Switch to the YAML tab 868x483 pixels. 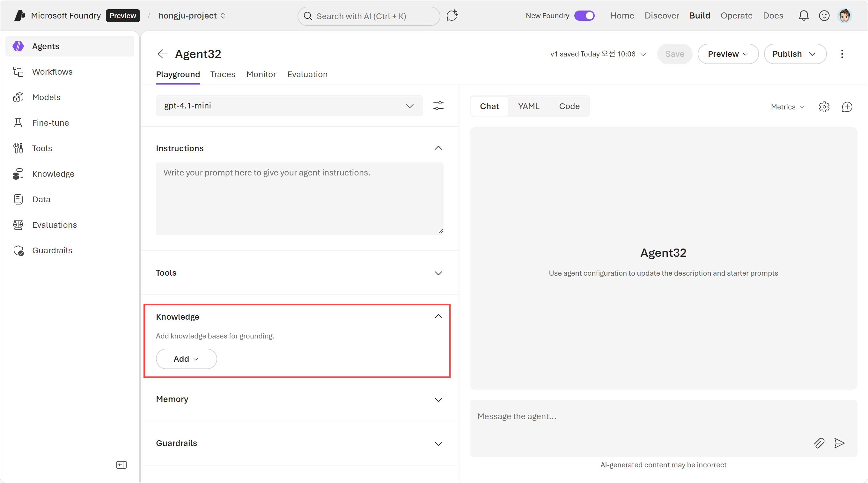pos(528,107)
